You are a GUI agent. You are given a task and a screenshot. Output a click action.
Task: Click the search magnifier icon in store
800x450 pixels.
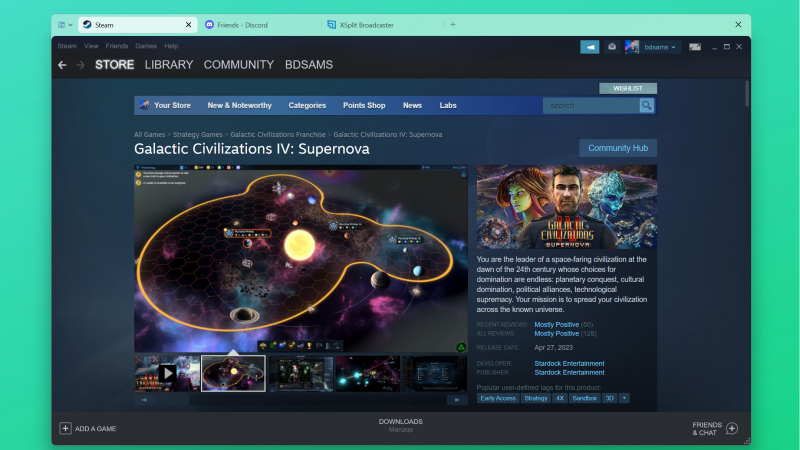click(647, 105)
